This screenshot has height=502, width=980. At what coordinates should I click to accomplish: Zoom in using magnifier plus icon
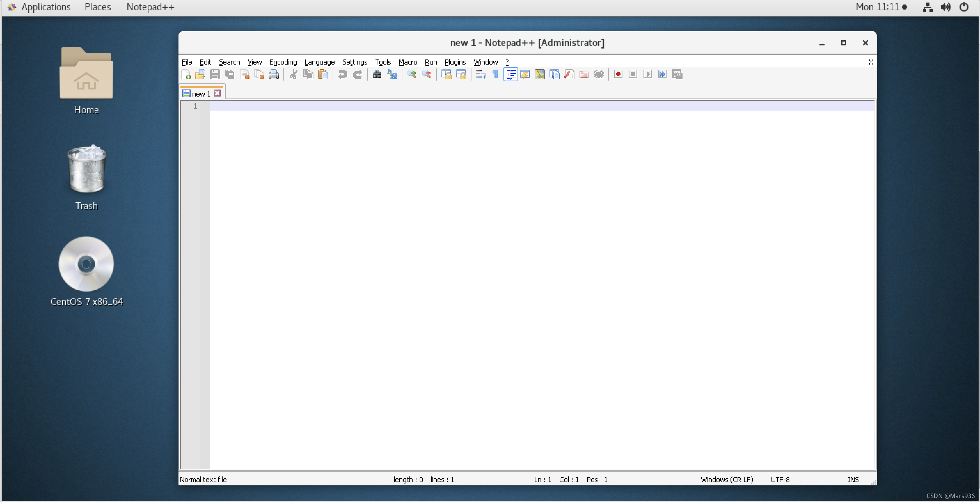(412, 75)
